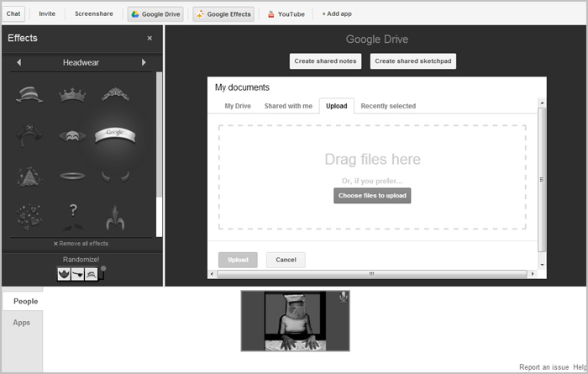Select the participant video thumbnail
The width and height of the screenshot is (588, 374).
295,321
